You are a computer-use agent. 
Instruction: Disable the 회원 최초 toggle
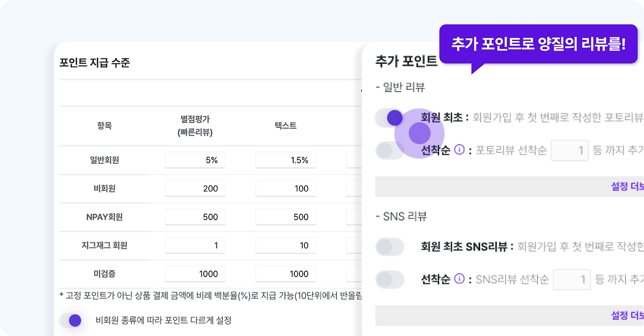pyautogui.click(x=389, y=118)
